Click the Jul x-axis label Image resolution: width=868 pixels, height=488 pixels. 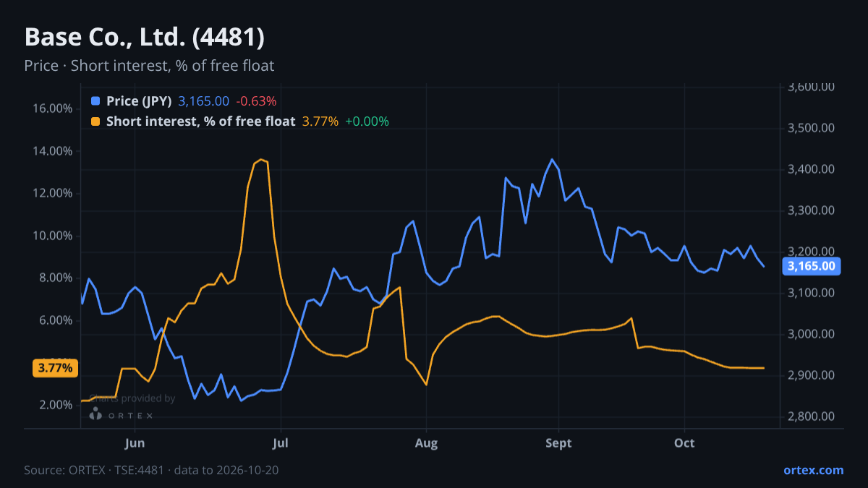click(x=281, y=442)
